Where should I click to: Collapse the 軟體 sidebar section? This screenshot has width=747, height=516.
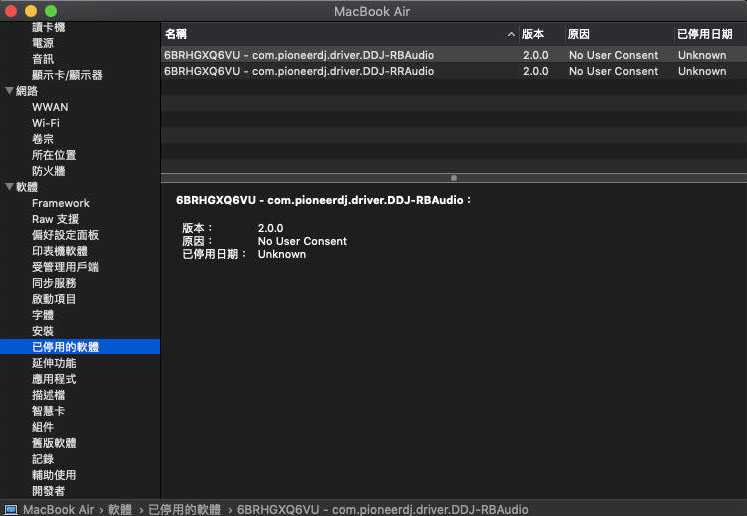(9, 187)
